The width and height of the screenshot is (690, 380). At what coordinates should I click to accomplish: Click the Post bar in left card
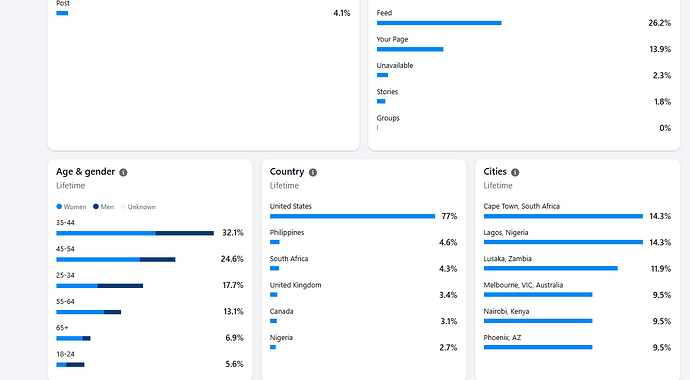(62, 13)
